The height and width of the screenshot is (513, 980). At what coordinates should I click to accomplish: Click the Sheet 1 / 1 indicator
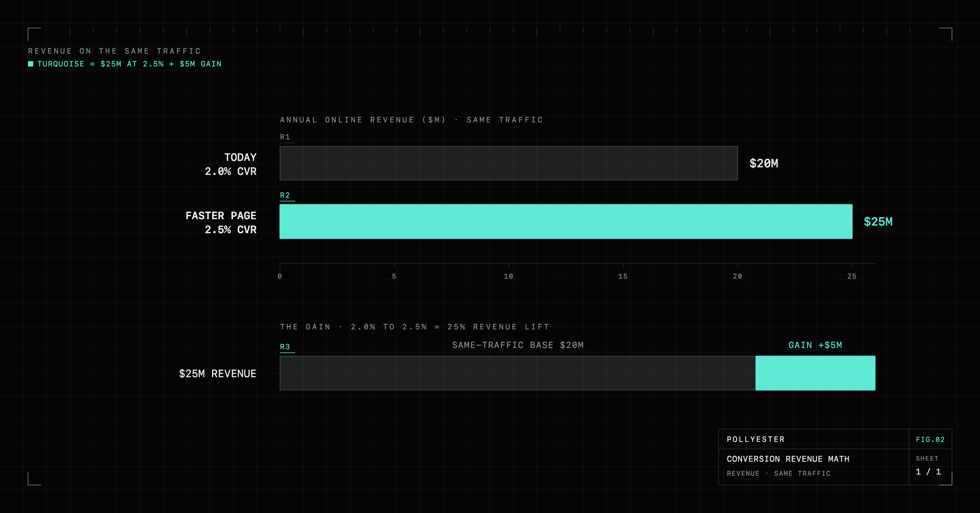(928, 465)
